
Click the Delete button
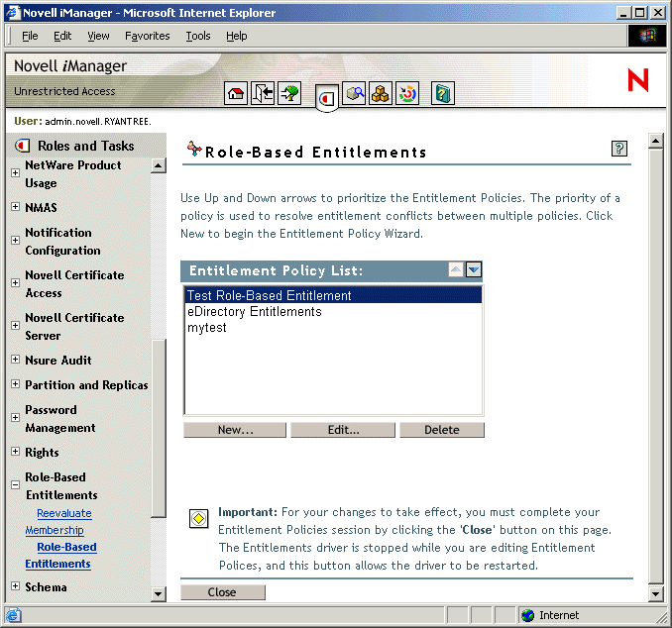(442, 430)
